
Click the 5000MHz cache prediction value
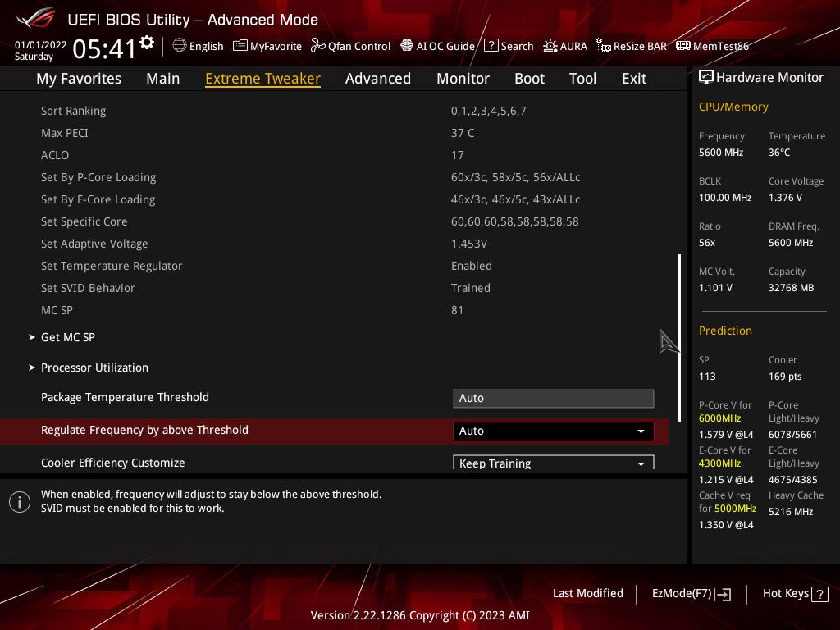click(735, 509)
